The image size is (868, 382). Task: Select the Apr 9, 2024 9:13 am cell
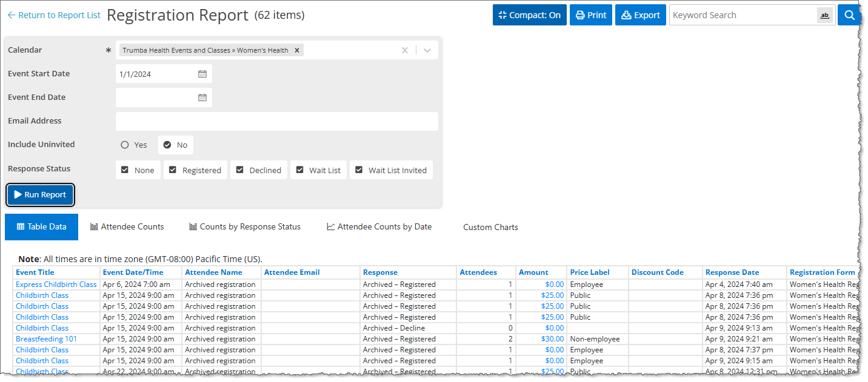(745, 328)
